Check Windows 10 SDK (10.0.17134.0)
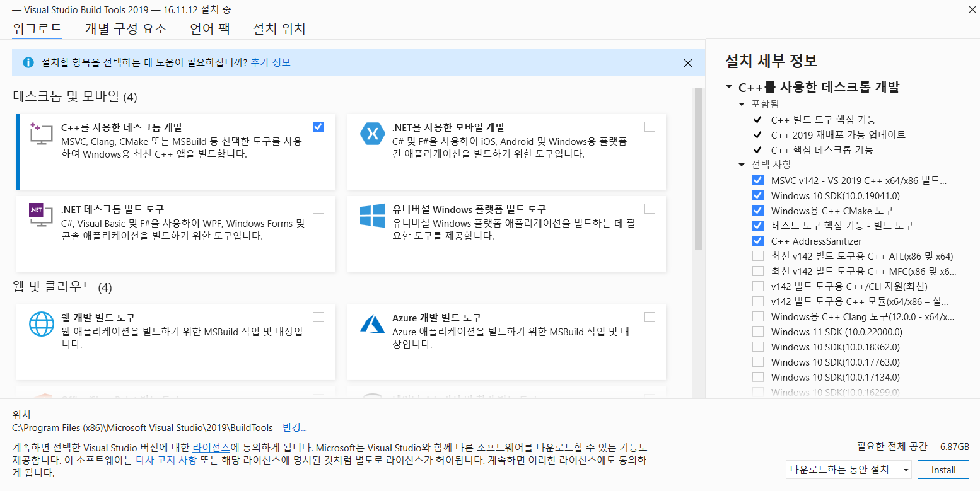Viewport: 980px width, 491px height. pyautogui.click(x=758, y=377)
